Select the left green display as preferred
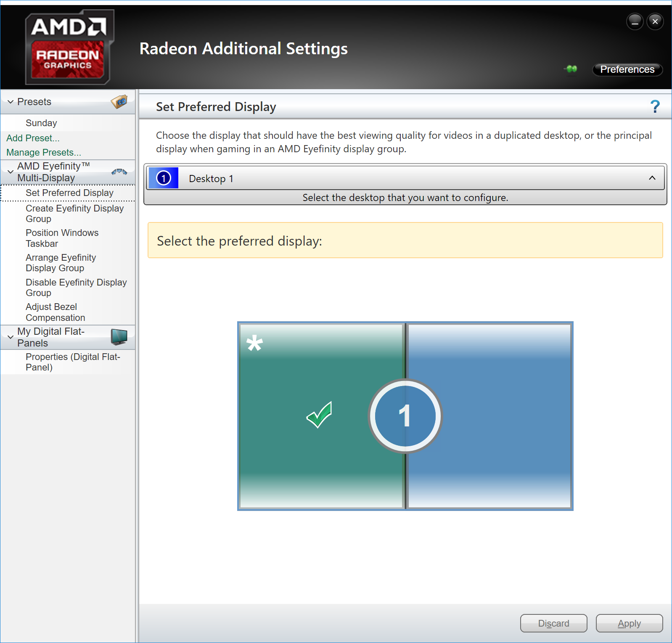 click(x=321, y=416)
